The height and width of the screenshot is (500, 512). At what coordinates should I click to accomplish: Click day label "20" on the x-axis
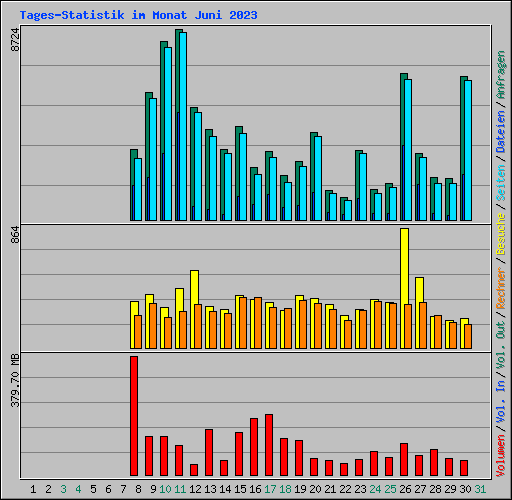tap(315, 489)
